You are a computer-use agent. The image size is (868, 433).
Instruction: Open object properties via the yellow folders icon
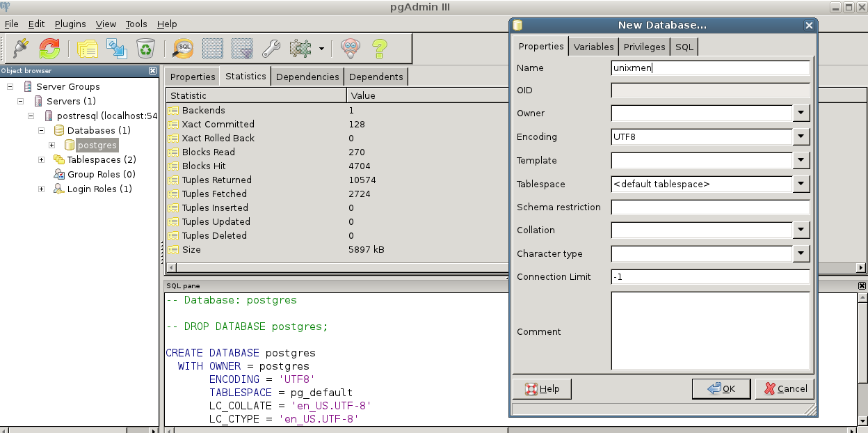pyautogui.click(x=88, y=48)
